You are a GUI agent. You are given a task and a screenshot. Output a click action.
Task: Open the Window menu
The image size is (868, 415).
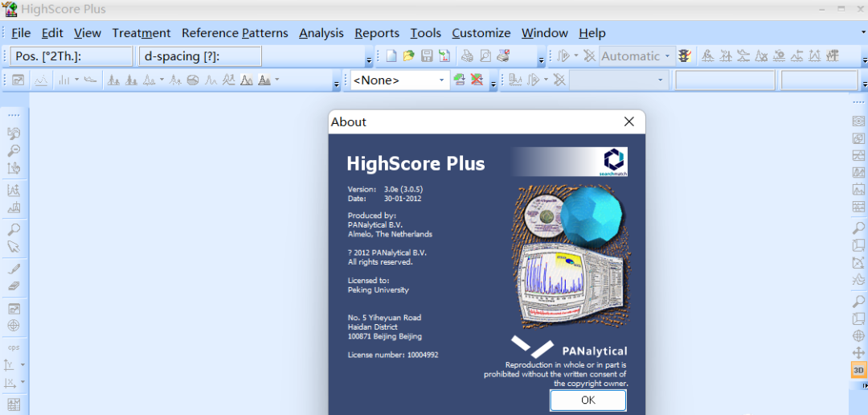click(x=545, y=33)
